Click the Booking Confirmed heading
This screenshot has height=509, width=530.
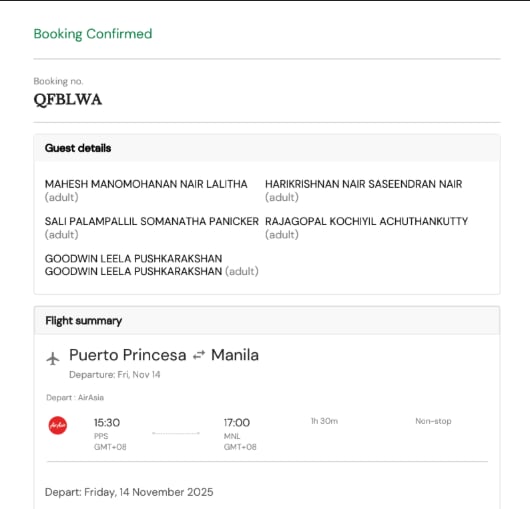[93, 34]
